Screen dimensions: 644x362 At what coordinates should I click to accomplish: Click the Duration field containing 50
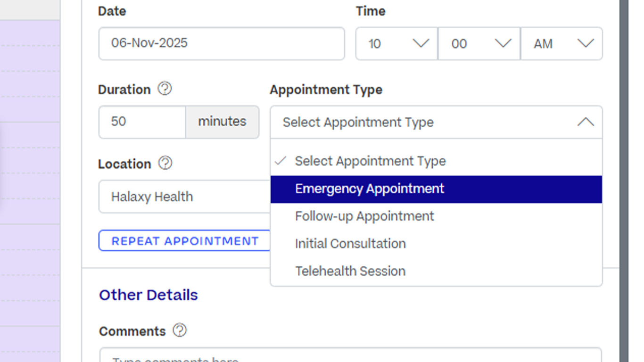(x=142, y=122)
